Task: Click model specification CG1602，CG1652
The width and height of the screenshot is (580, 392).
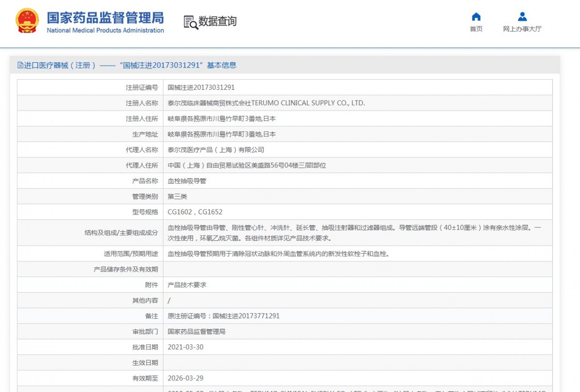Action: point(195,212)
